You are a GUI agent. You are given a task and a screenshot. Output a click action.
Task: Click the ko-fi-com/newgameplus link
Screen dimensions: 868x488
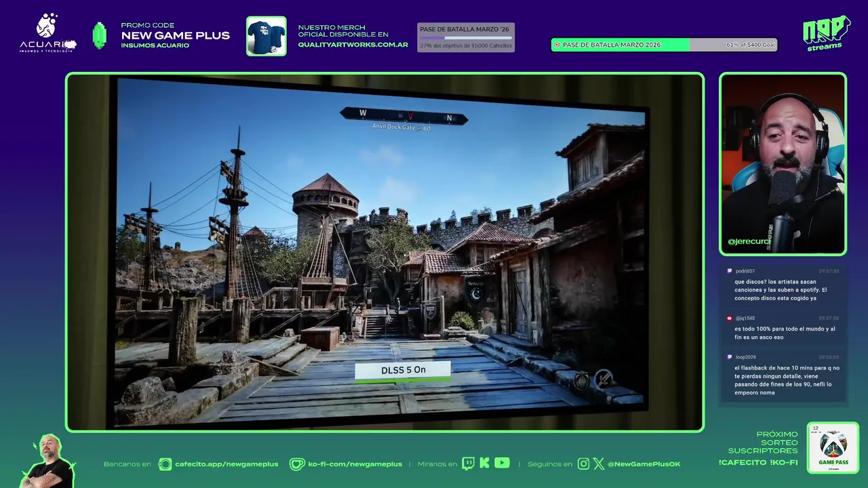coord(355,464)
